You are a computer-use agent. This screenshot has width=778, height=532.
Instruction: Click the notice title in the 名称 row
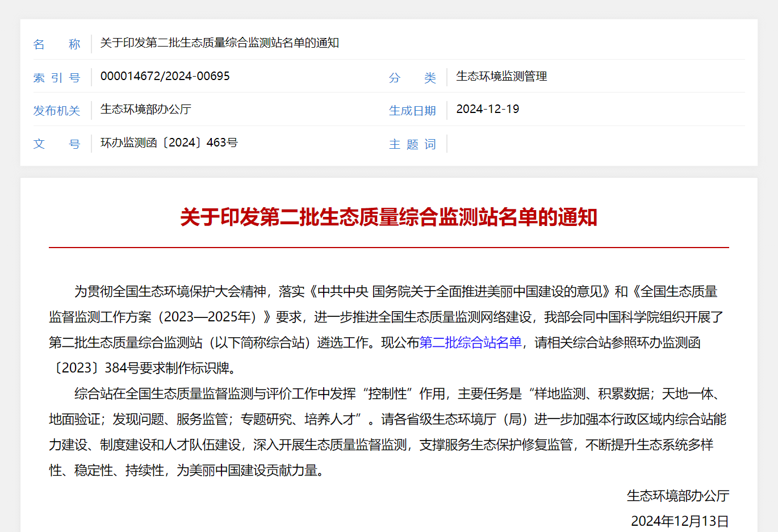pyautogui.click(x=219, y=43)
